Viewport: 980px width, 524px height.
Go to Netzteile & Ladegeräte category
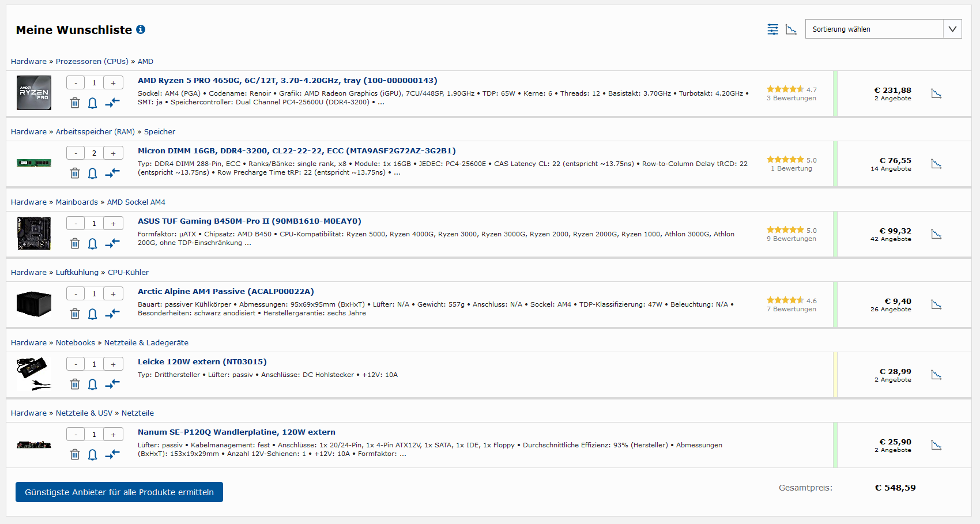click(x=146, y=342)
